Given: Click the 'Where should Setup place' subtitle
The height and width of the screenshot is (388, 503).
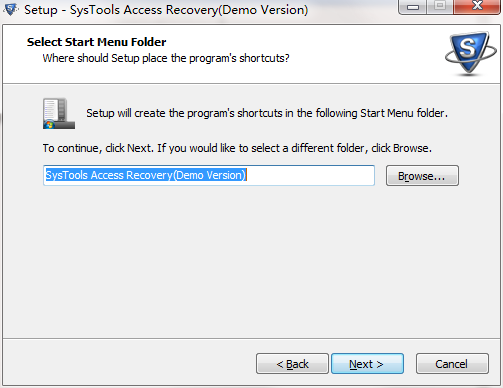Looking at the screenshot, I should 166,58.
